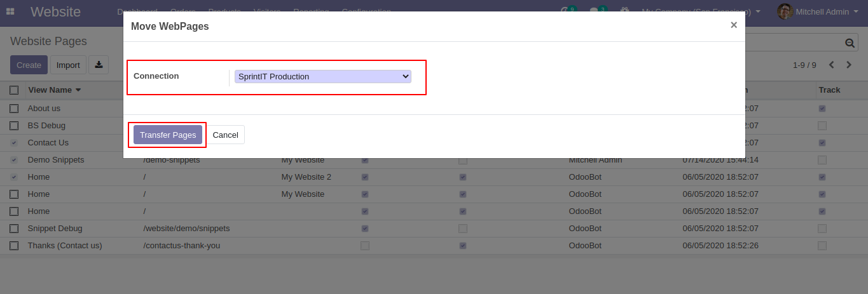Open the company switcher dropdown arrow
868x294 pixels.
(758, 11)
